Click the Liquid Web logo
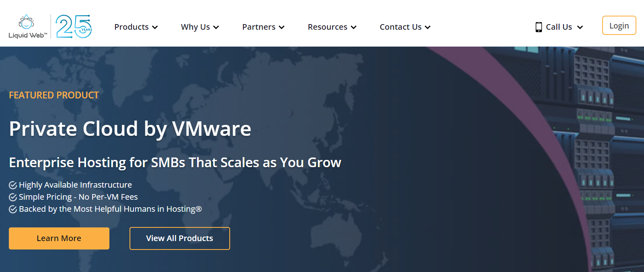644x272 pixels. click(x=28, y=27)
